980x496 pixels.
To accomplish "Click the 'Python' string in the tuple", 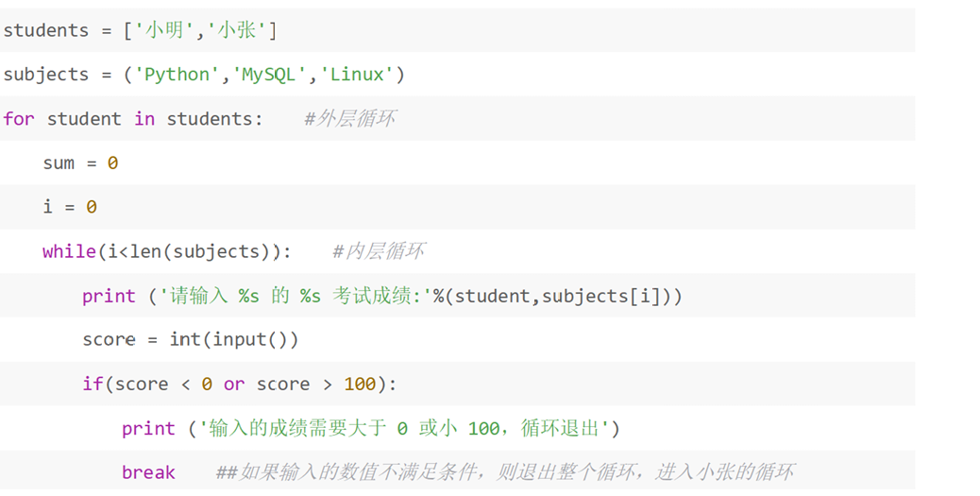I will [177, 75].
